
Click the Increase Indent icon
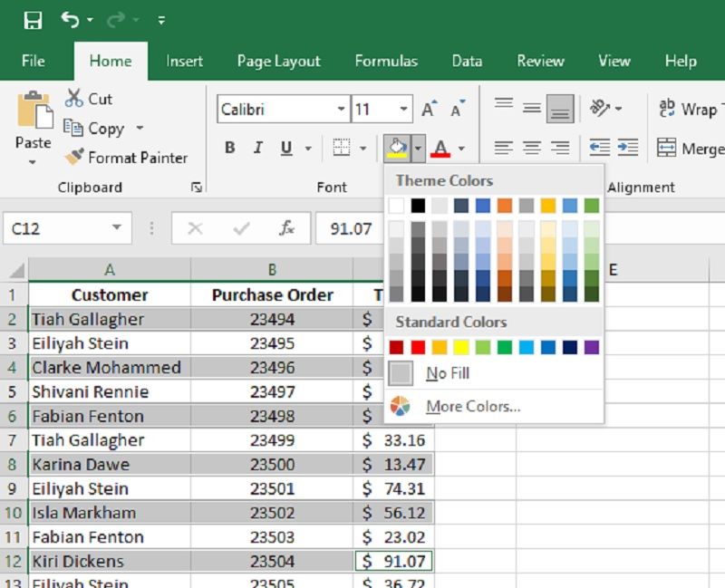coord(628,148)
